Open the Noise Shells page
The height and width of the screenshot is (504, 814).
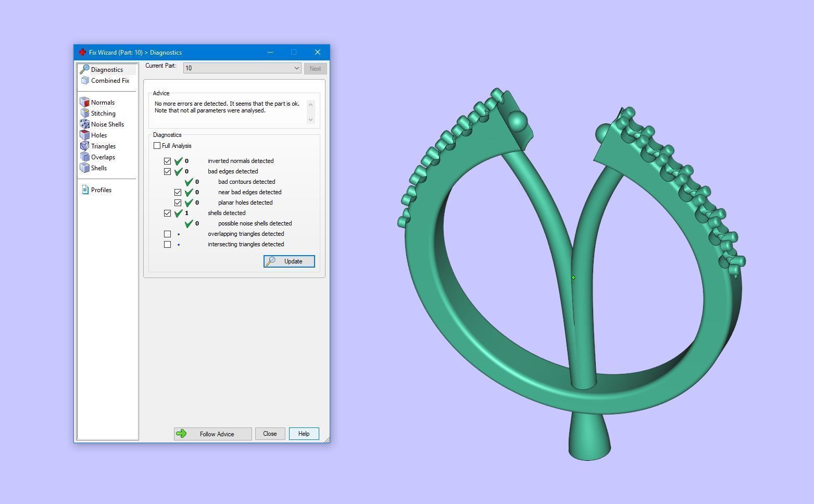107,124
